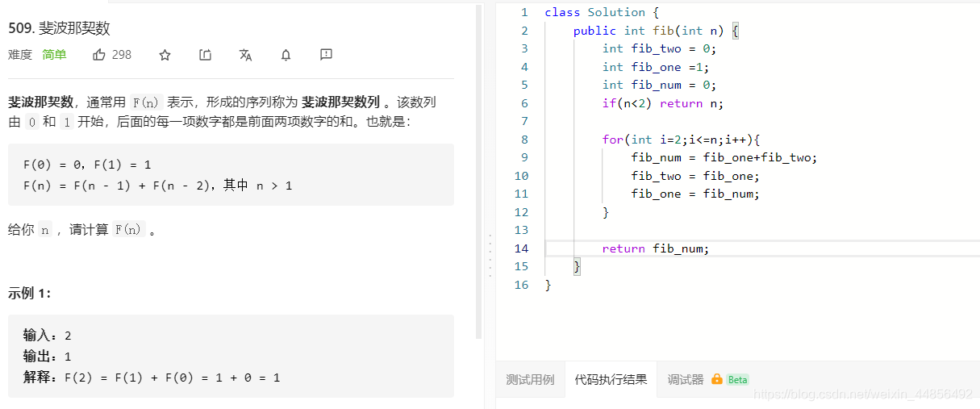Image resolution: width=980 pixels, height=409 pixels.
Task: Click the 'int fib_two = 0;' line
Action: pyautogui.click(x=659, y=48)
